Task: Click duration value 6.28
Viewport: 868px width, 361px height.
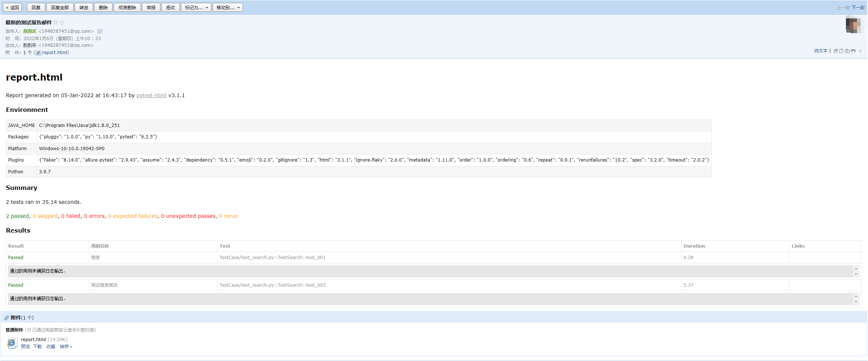Action: (x=689, y=258)
